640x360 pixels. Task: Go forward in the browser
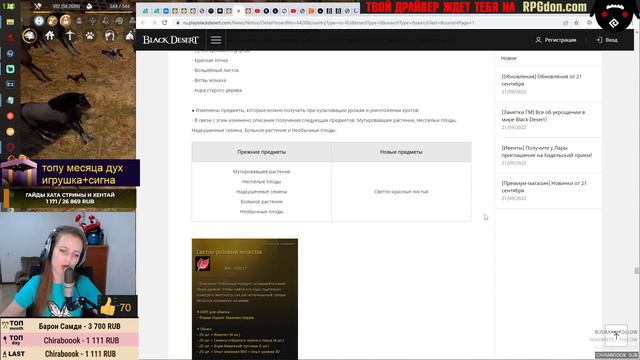(154, 23)
